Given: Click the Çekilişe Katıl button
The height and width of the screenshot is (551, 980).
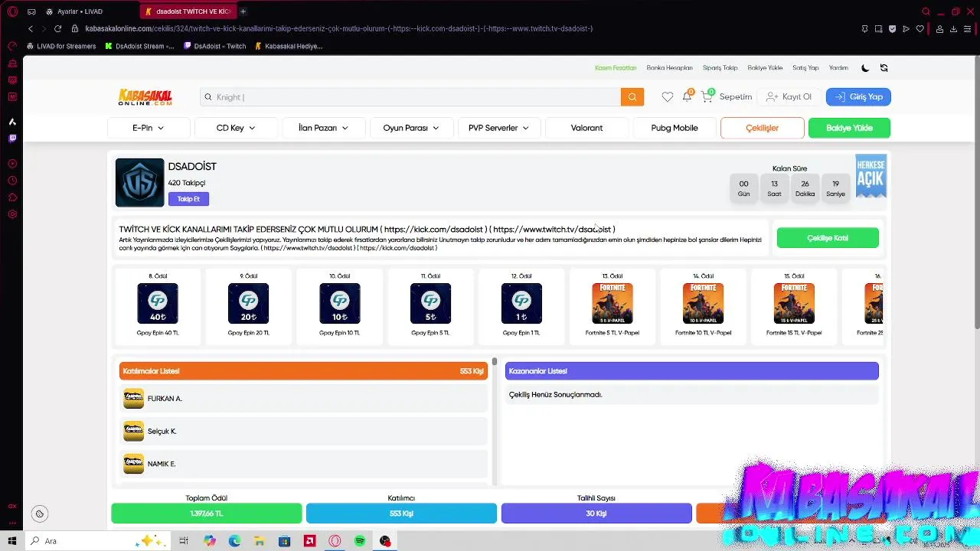Looking at the screenshot, I should 828,238.
